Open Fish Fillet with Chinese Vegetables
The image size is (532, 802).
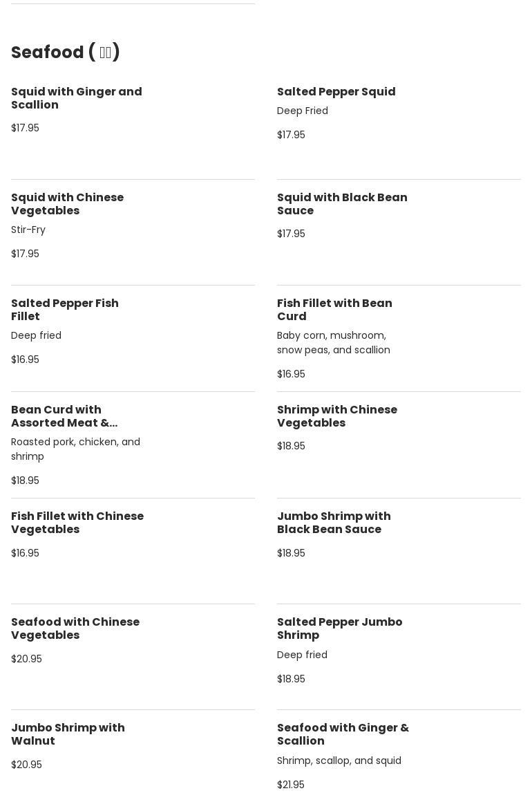click(77, 523)
